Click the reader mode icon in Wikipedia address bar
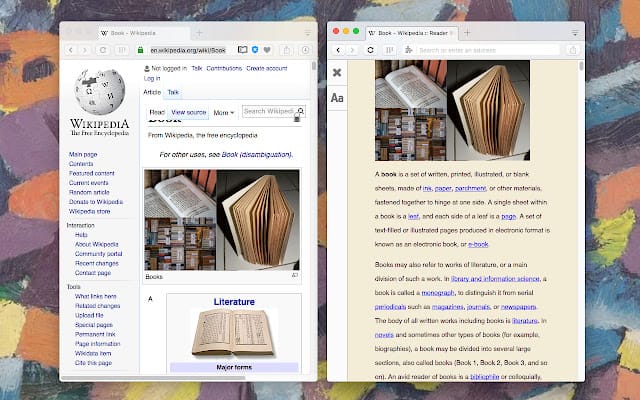The image size is (640, 400). 242,49
